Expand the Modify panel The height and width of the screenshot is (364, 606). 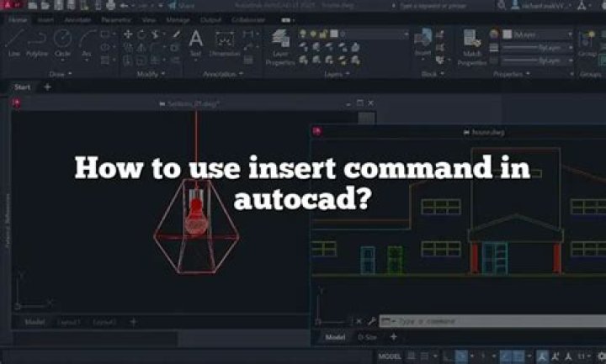(151, 74)
